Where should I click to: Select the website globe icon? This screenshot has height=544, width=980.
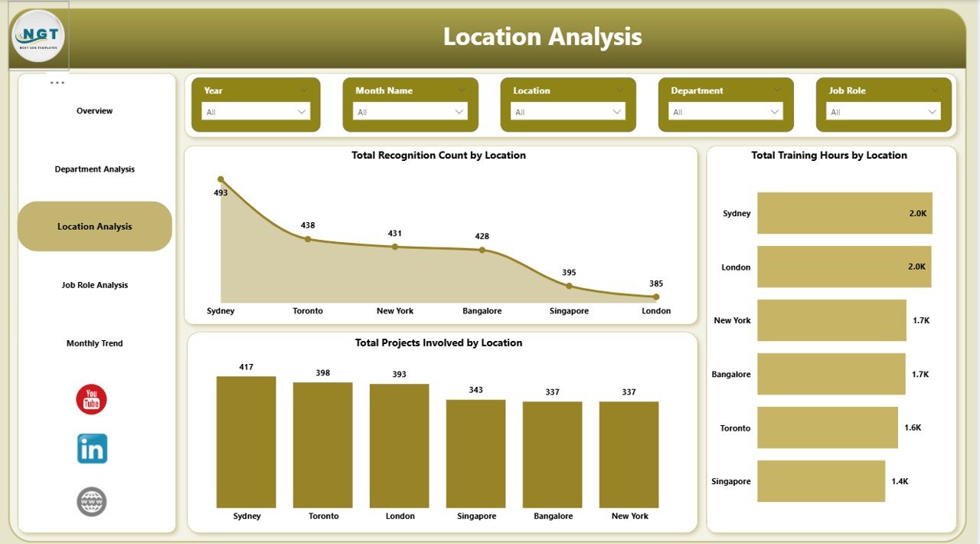click(x=91, y=500)
